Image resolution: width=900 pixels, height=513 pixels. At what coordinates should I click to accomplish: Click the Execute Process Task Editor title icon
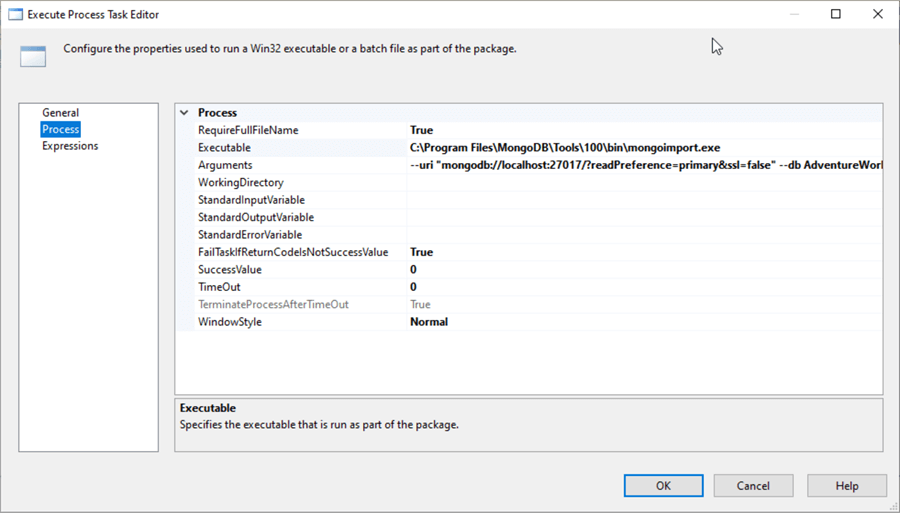click(x=16, y=15)
